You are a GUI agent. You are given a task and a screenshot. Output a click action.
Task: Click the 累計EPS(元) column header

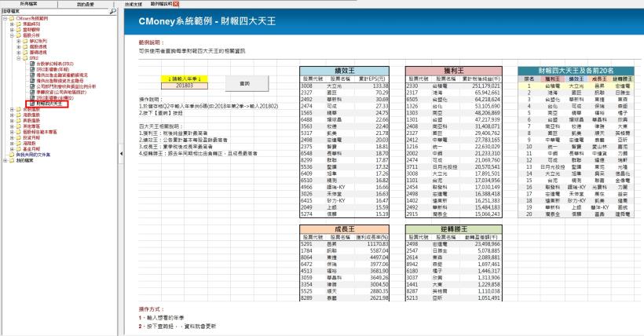[x=372, y=79]
